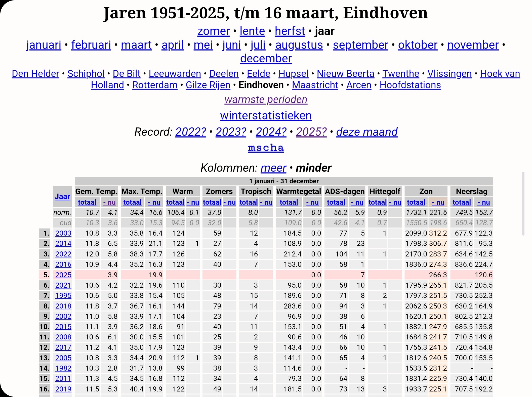This screenshot has width=532, height=397.
Task: Select the Maastricht weather station
Action: click(315, 85)
